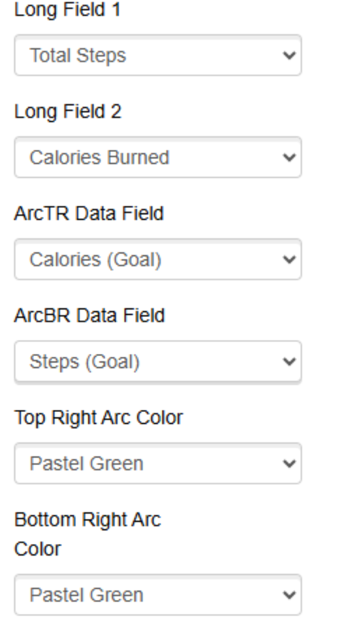Viewport: 344px width, 644px height.
Task: Click the ArcTR Data Field label
Action: click(89, 214)
